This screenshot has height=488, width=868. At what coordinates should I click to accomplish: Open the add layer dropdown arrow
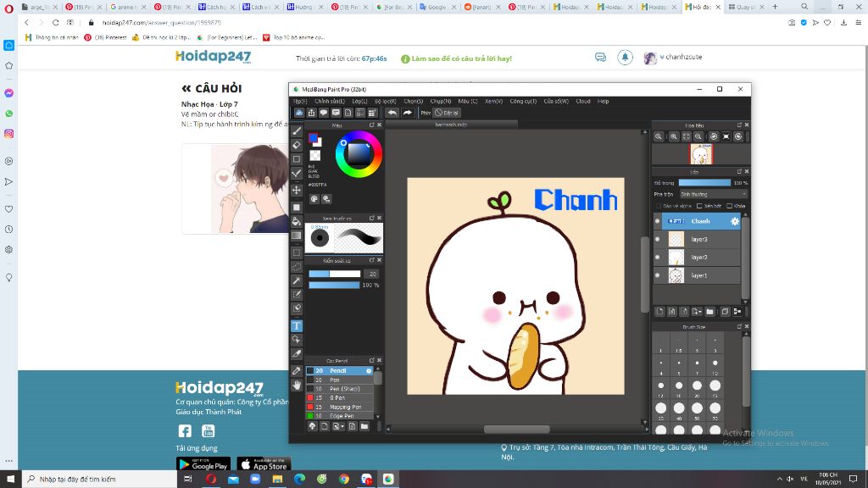coord(697,312)
